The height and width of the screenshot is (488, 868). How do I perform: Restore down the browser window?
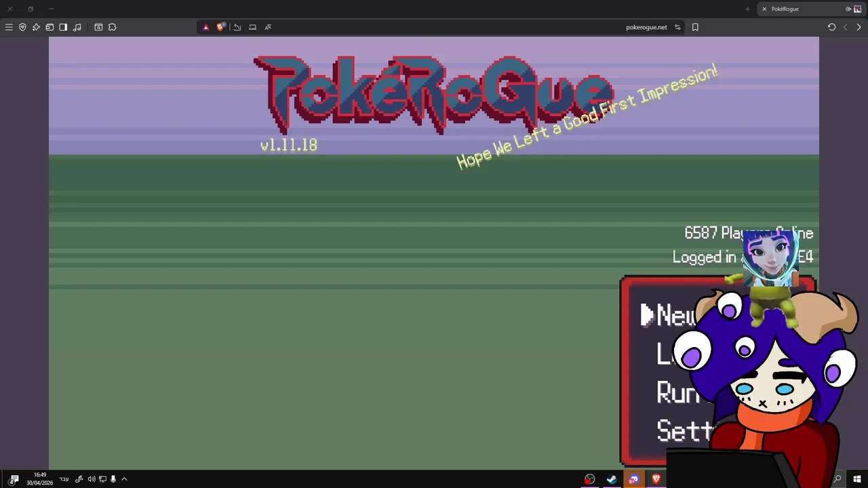click(x=31, y=9)
